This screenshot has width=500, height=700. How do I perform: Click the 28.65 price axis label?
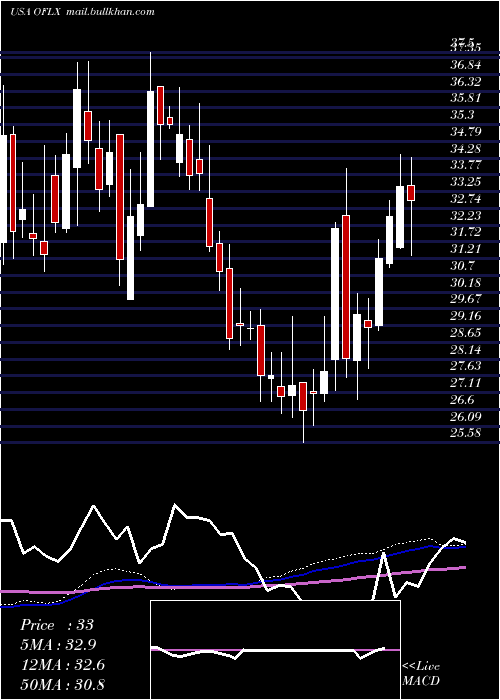point(466,333)
